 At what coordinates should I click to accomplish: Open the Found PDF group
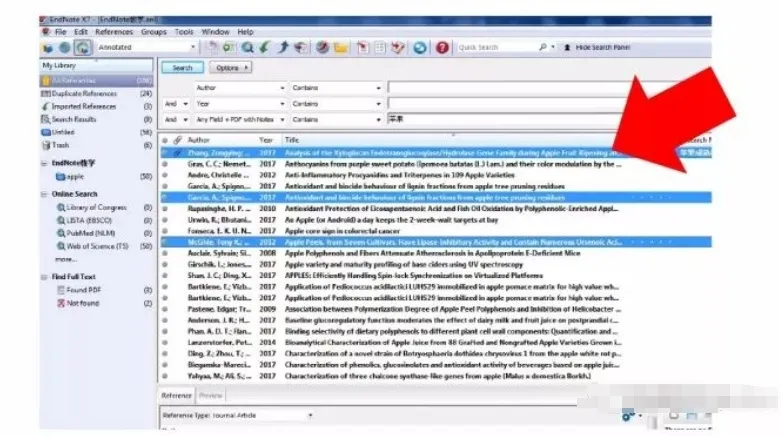point(83,291)
